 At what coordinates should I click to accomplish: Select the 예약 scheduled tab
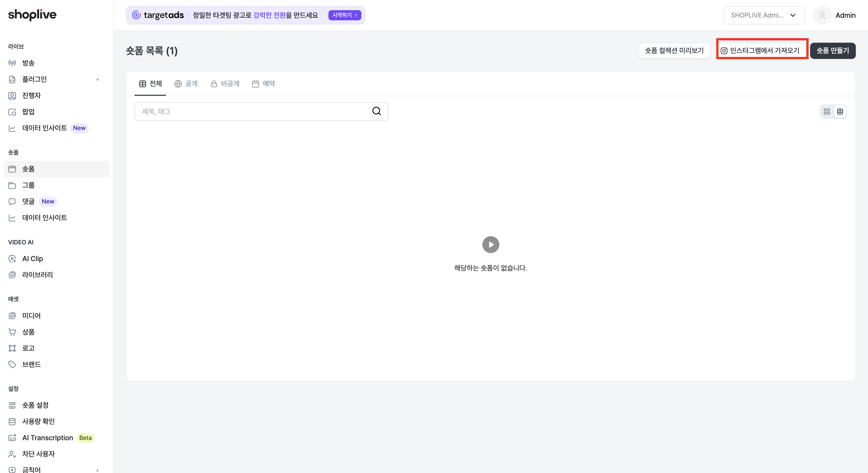263,84
